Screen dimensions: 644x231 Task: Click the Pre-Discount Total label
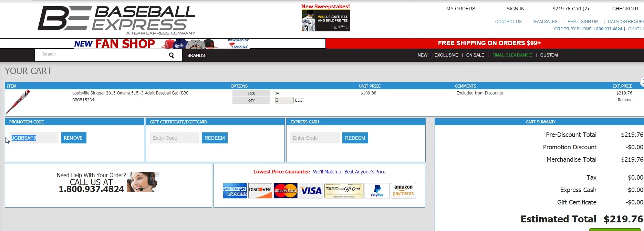571,135
